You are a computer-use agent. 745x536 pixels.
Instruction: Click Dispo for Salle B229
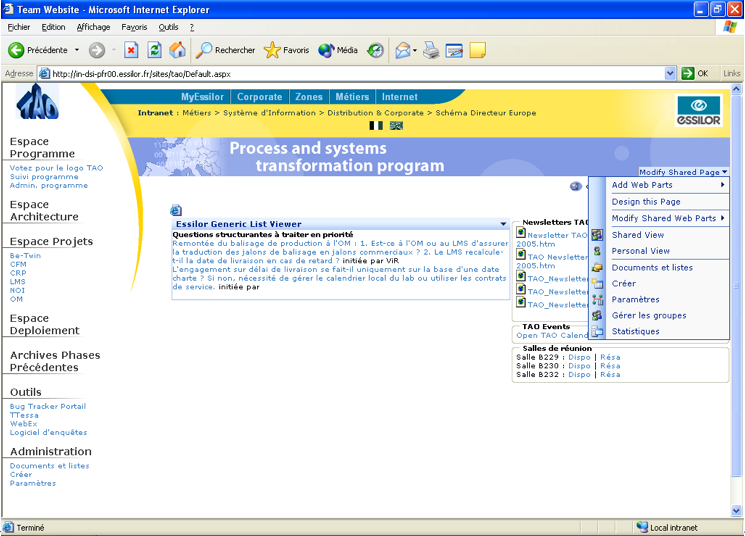click(579, 357)
